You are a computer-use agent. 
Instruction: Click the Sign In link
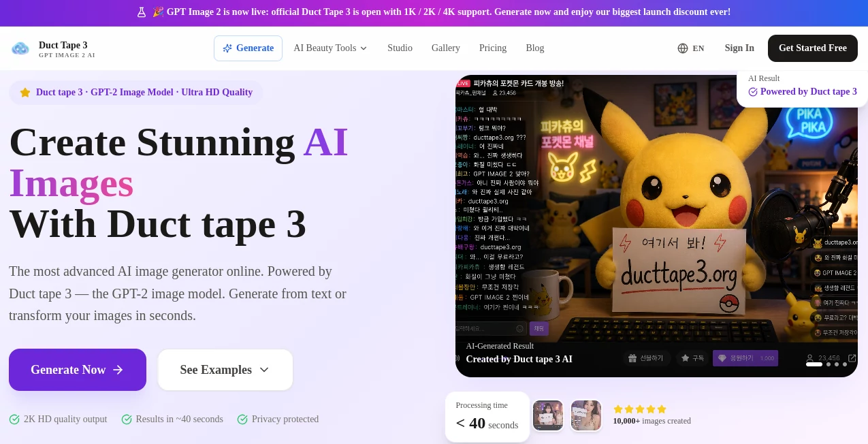tap(739, 48)
